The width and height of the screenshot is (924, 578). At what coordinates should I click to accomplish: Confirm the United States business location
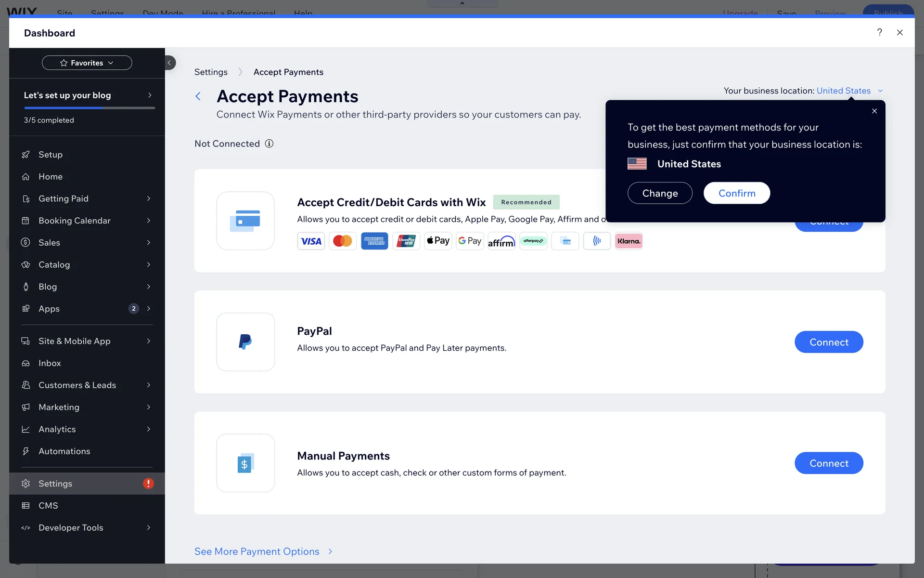[x=736, y=193]
